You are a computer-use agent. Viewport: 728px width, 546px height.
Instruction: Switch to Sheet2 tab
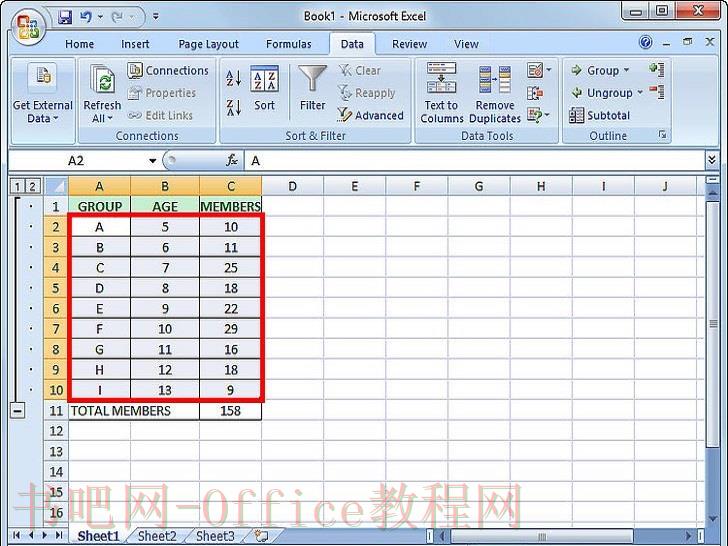(x=157, y=536)
